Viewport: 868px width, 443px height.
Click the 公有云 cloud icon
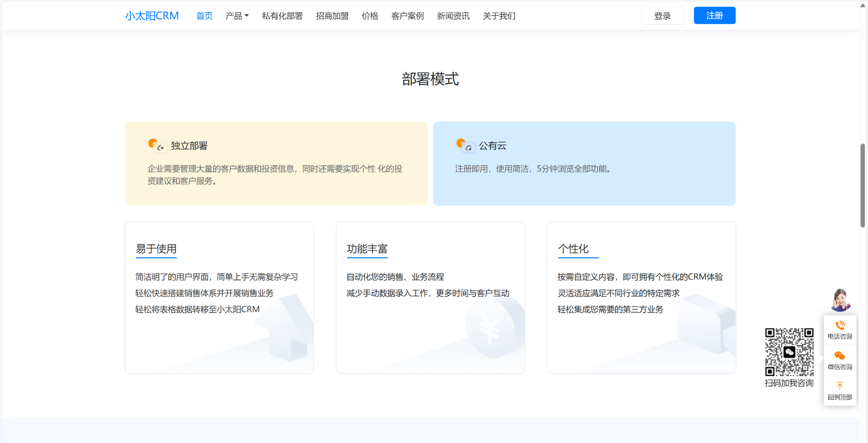465,145
